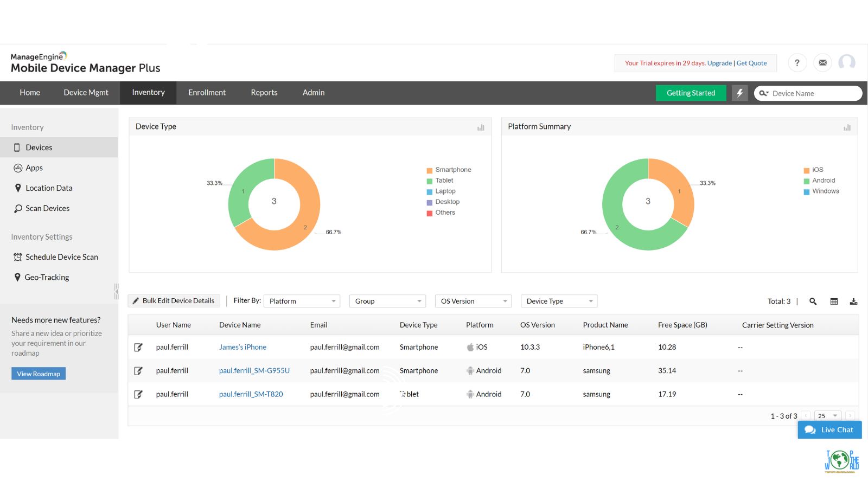Toggle Desktop legend color swatch
The width and height of the screenshot is (868, 488).
(430, 202)
